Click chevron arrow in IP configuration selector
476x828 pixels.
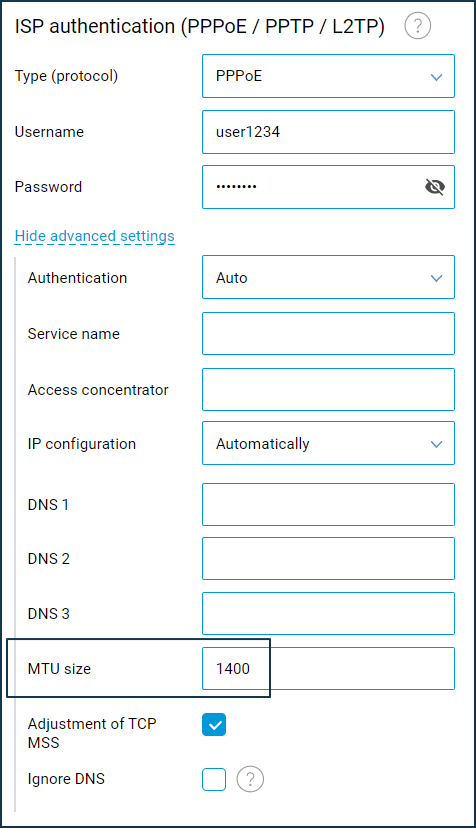tap(436, 444)
